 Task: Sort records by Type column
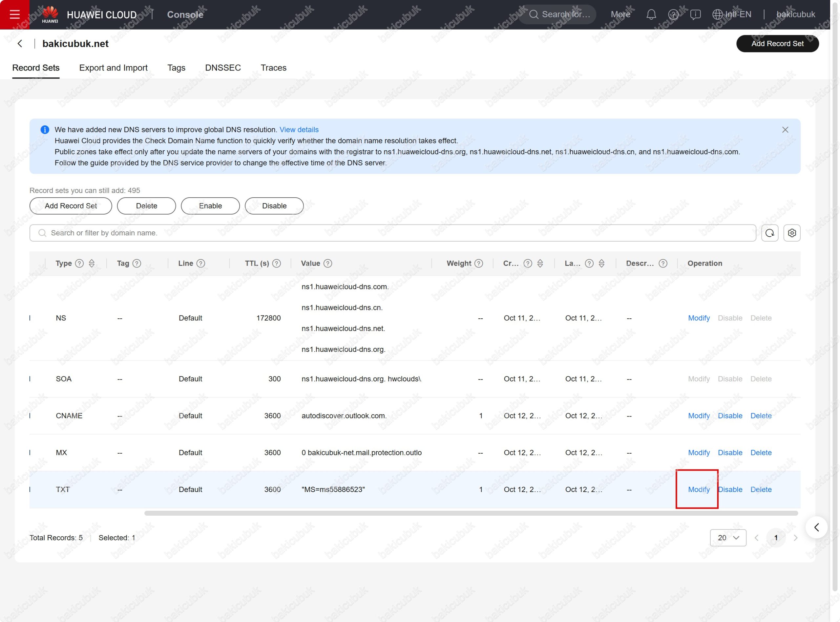[x=92, y=264]
